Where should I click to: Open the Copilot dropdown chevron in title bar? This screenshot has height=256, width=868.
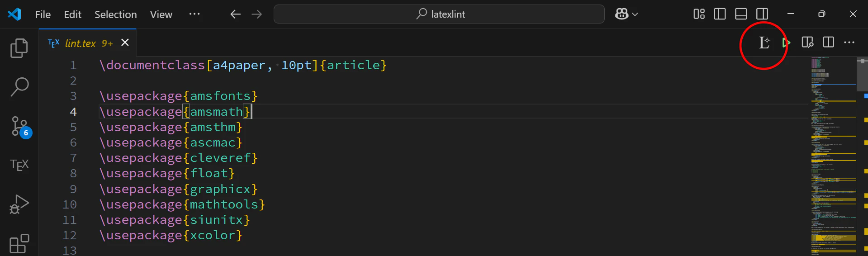(635, 14)
